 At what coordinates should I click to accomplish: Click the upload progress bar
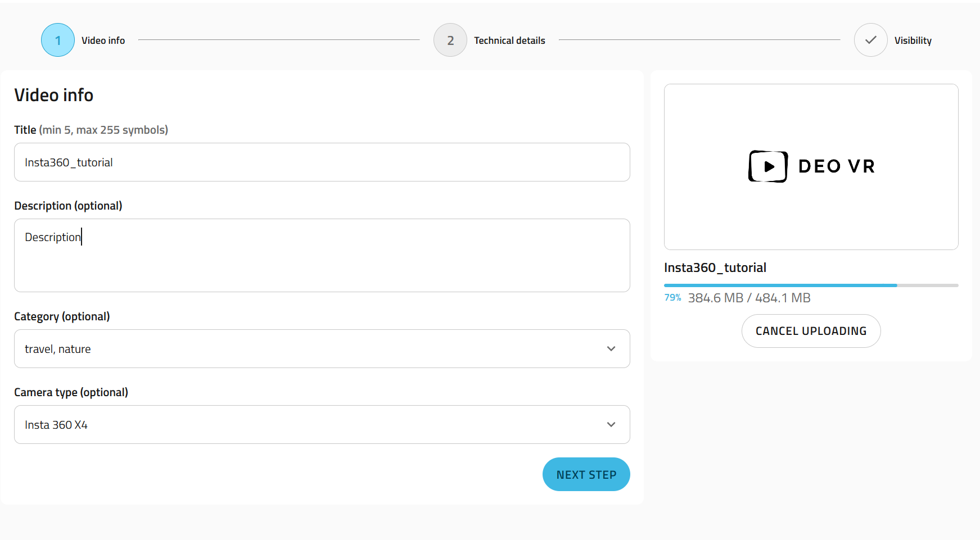(x=811, y=285)
